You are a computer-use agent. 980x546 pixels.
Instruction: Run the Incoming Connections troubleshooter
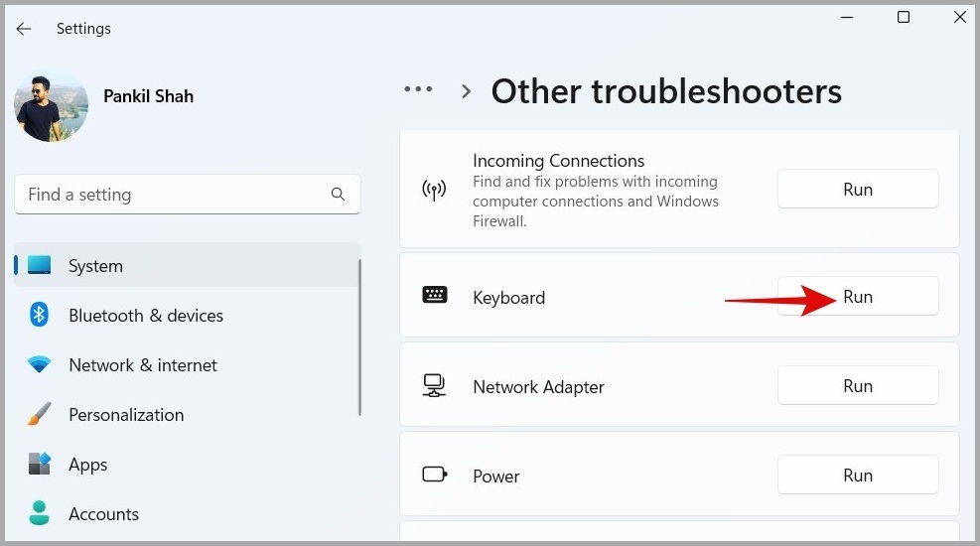tap(858, 190)
